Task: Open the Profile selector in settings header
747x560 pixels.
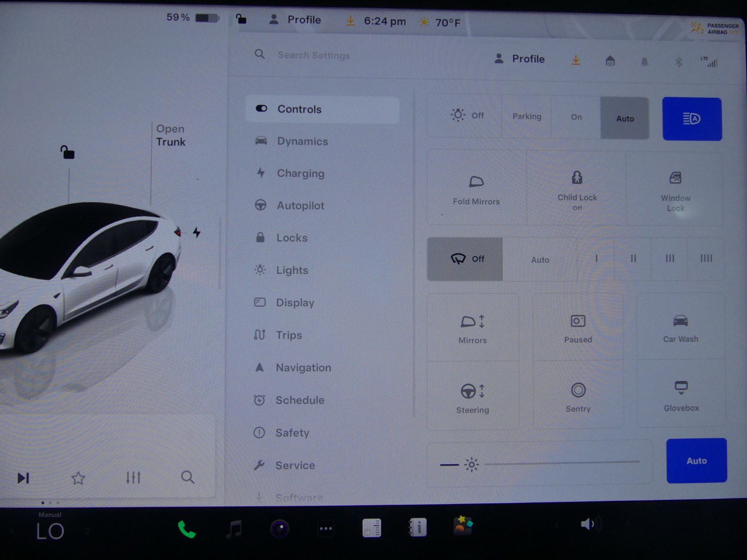Action: pos(520,59)
